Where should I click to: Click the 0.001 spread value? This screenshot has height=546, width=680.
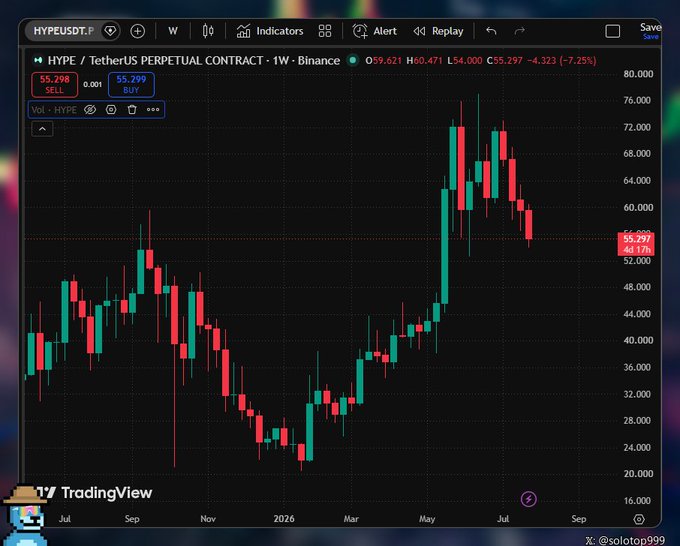point(92,85)
